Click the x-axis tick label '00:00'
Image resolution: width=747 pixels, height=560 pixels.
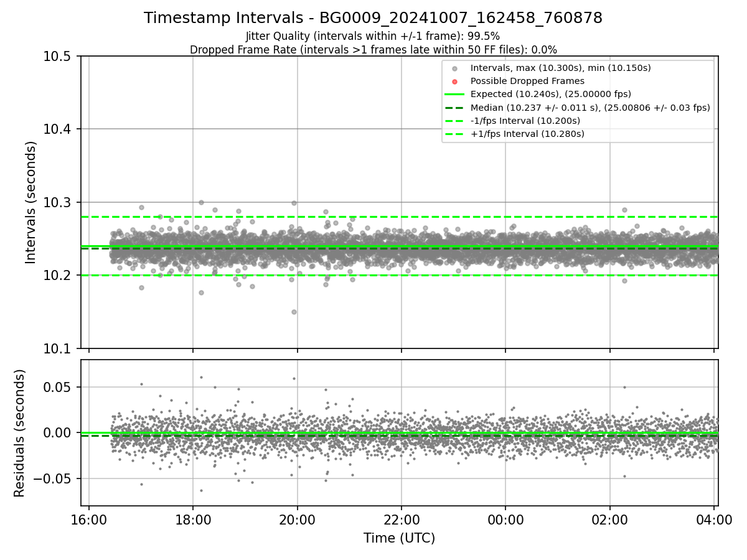505,519
